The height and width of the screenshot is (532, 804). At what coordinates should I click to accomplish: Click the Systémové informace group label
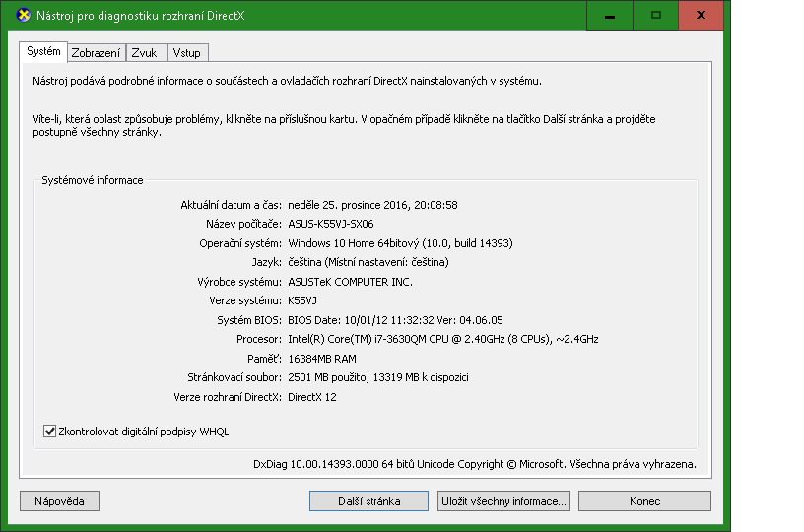pyautogui.click(x=93, y=180)
